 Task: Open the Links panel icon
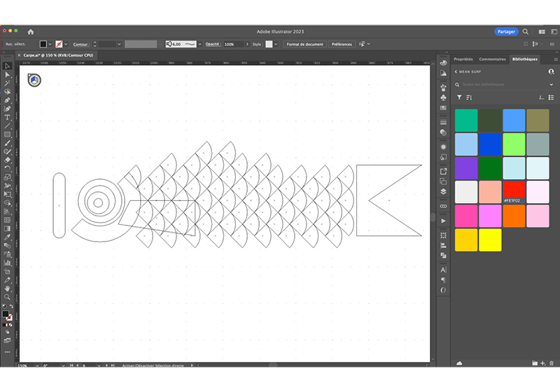tap(443, 206)
